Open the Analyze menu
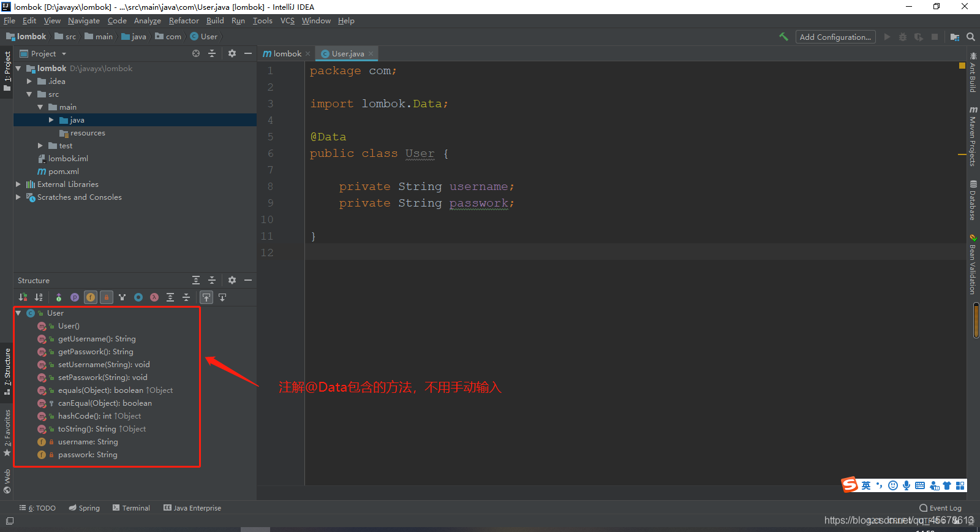Viewport: 980px width, 532px height. click(x=148, y=21)
